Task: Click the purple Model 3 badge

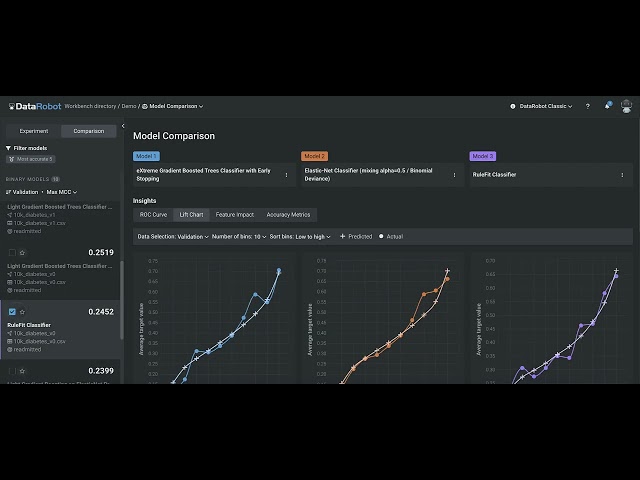Action: point(482,156)
